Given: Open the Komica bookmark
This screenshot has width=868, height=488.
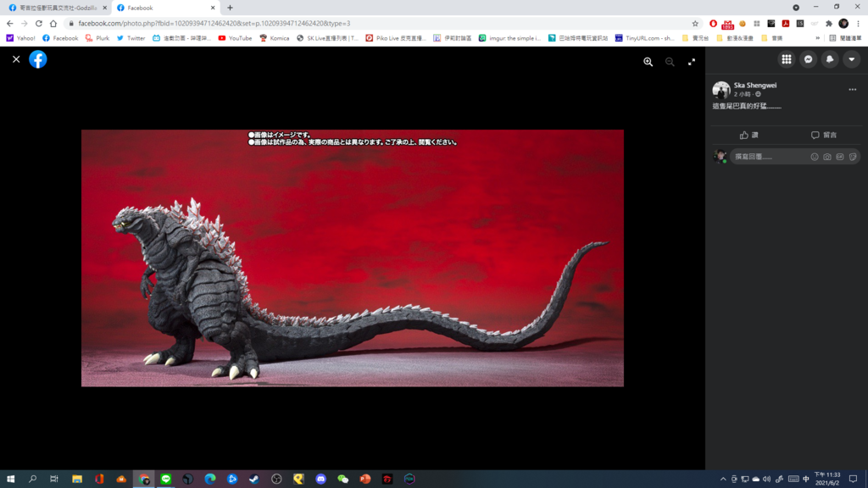Looking at the screenshot, I should coord(274,38).
